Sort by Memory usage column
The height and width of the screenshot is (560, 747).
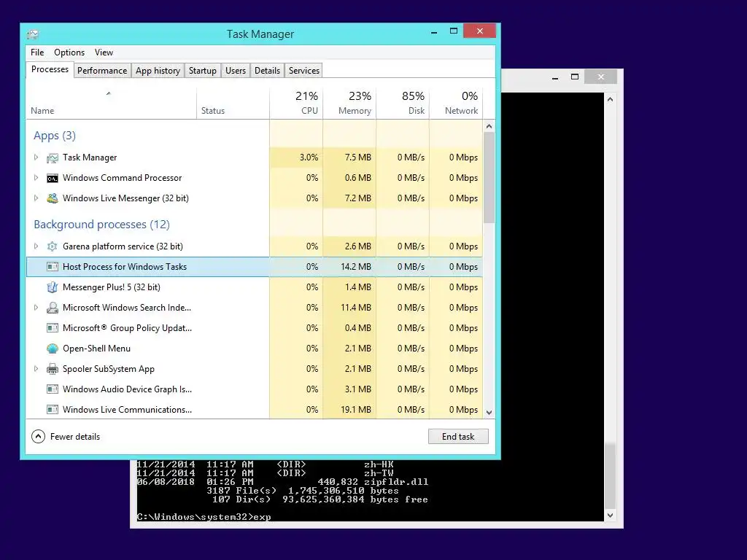click(349, 104)
